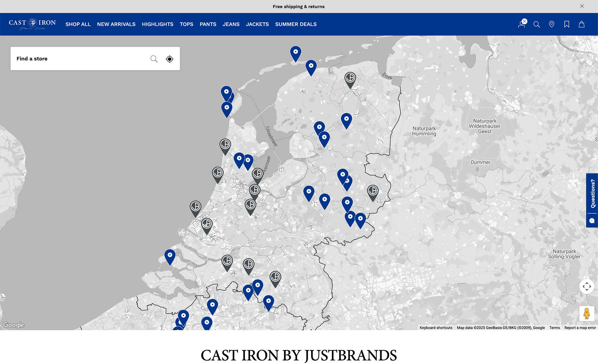Click the Naturpark Hümmling map label

coord(424,131)
